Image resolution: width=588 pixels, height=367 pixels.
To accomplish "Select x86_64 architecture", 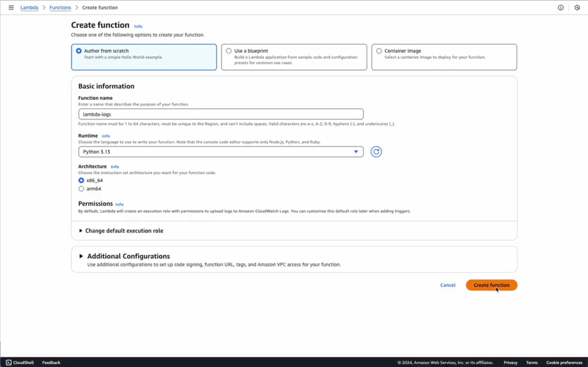I will pyautogui.click(x=81, y=180).
